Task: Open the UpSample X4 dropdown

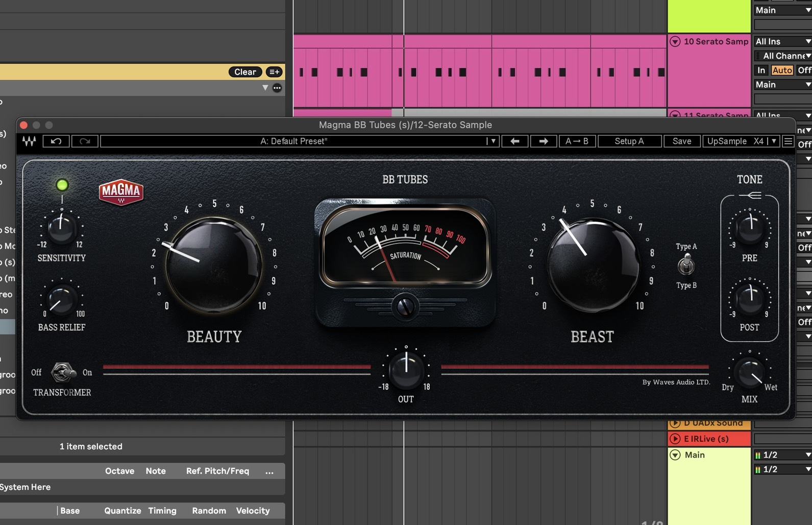Action: tap(774, 141)
